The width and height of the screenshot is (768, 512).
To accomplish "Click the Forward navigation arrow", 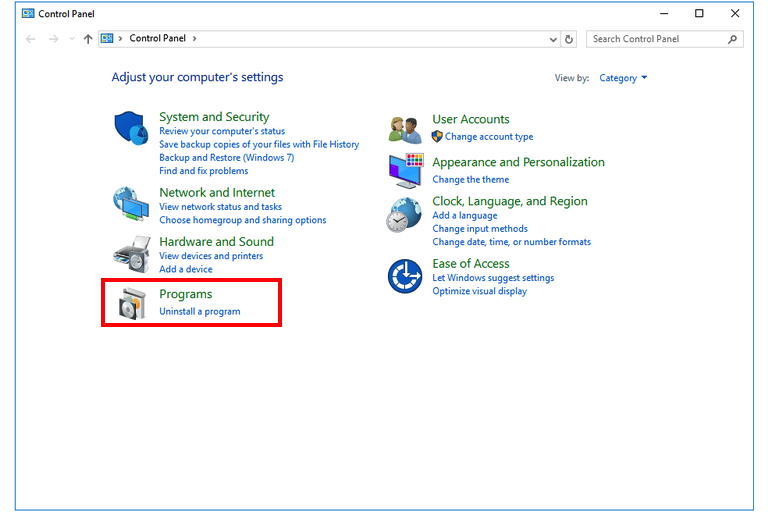I will (53, 39).
